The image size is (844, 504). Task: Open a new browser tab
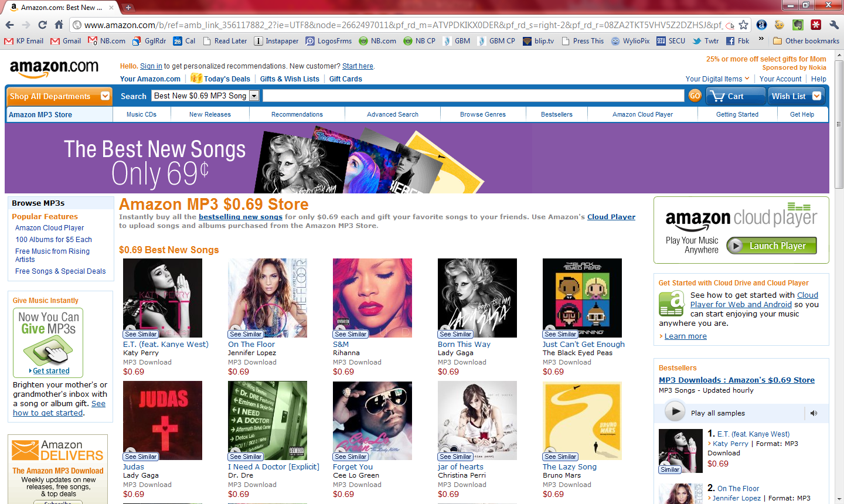click(128, 8)
